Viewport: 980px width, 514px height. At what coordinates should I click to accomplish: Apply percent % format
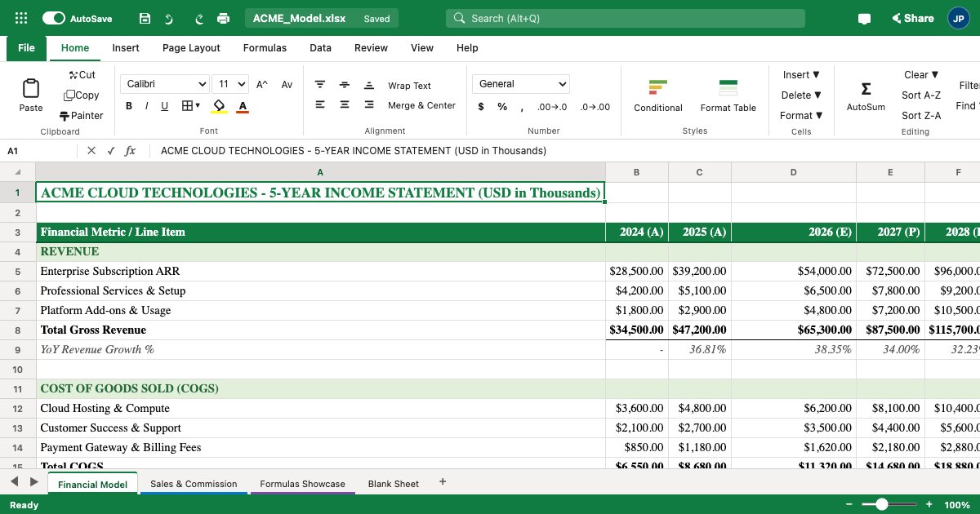pos(502,107)
